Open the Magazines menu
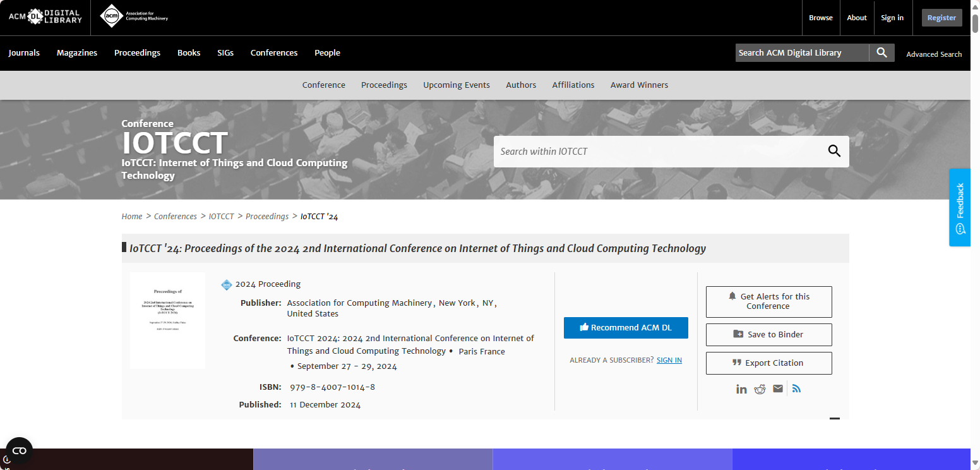980x470 pixels. coord(77,53)
